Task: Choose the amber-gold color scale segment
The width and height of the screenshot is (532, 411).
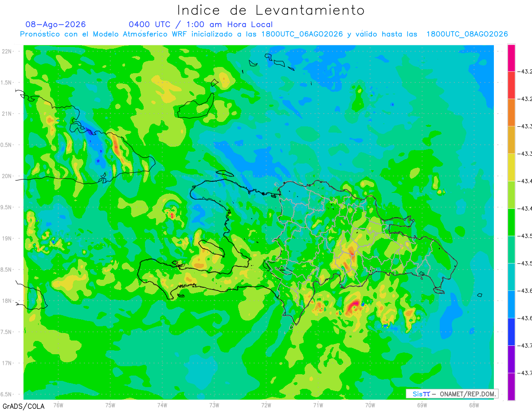Action: click(511, 140)
